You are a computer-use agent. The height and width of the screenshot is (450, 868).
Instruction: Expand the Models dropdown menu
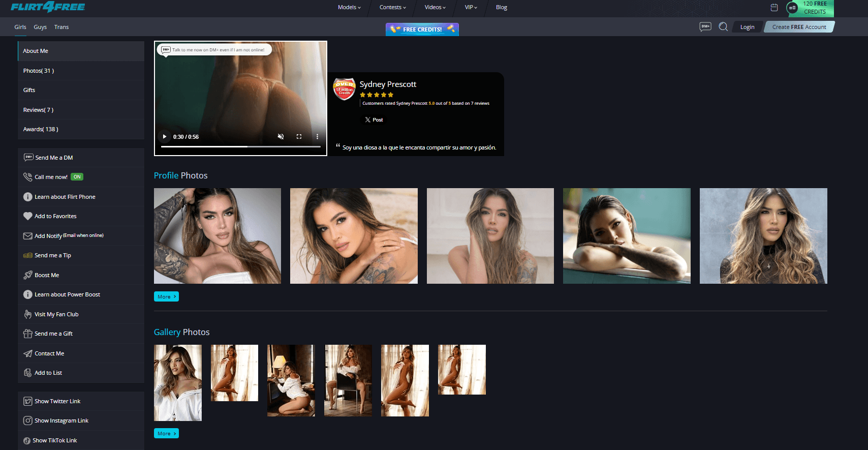[x=349, y=7]
